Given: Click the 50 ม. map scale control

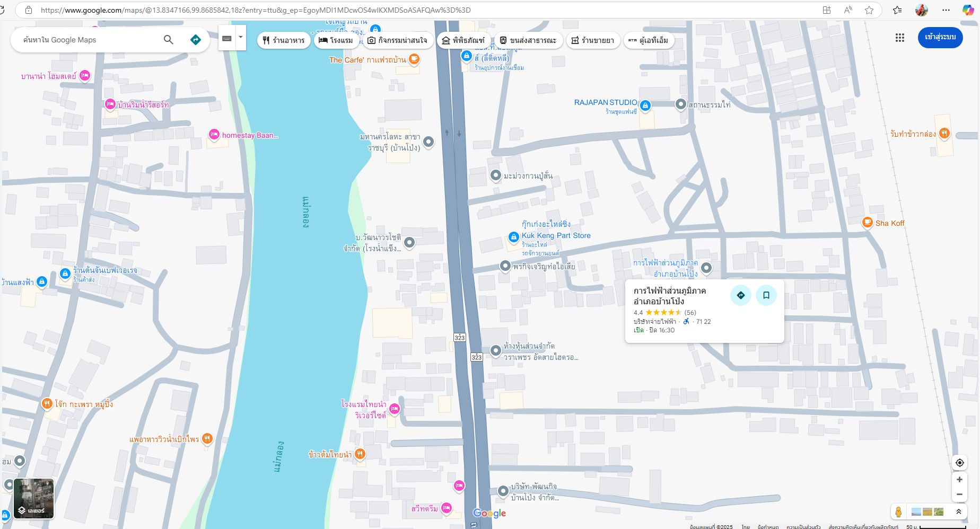Looking at the screenshot, I should [x=936, y=526].
